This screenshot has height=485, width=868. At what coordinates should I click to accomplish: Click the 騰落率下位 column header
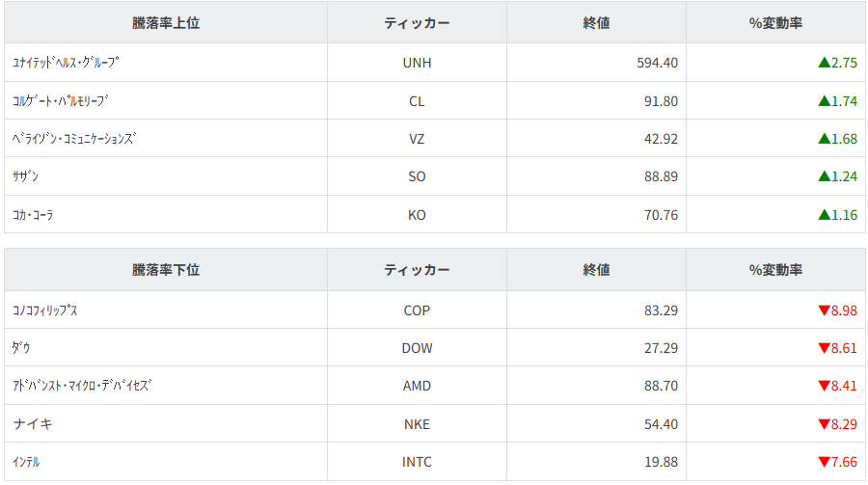(166, 270)
